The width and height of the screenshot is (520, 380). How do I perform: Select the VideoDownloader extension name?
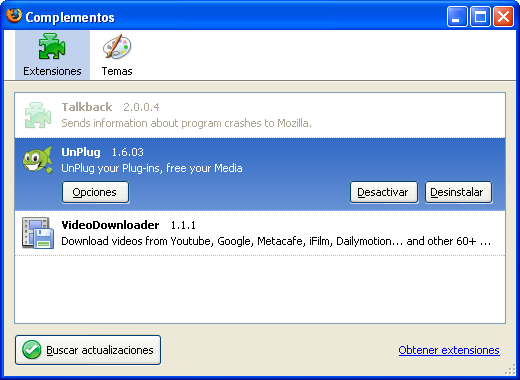click(110, 225)
